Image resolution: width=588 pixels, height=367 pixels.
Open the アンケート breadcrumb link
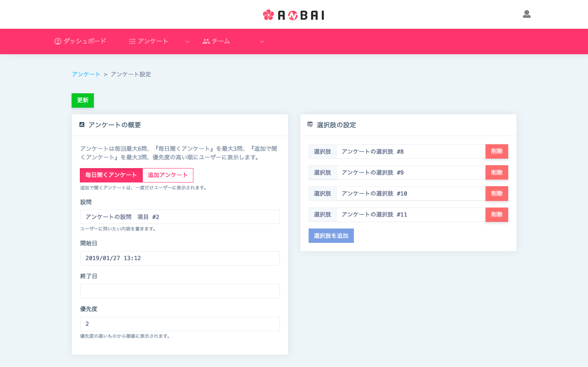pos(86,74)
